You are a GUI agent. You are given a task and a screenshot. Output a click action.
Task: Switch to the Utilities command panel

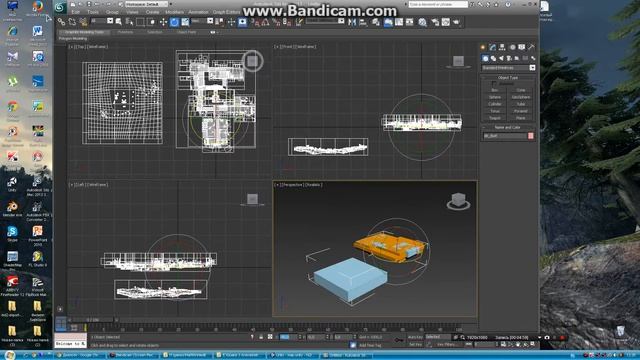click(531, 47)
